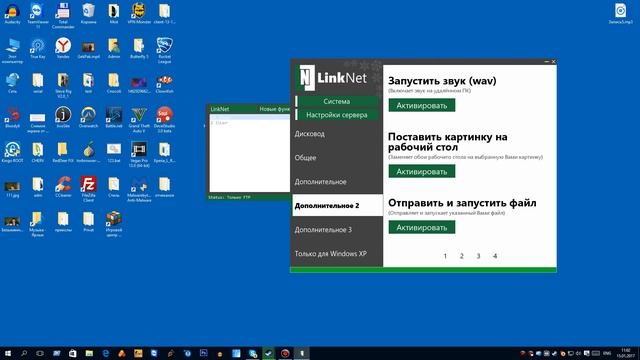Viewport: 640px width, 360px height.
Task: Click the ENG language indicator in the tray
Action: pyautogui.click(x=607, y=353)
